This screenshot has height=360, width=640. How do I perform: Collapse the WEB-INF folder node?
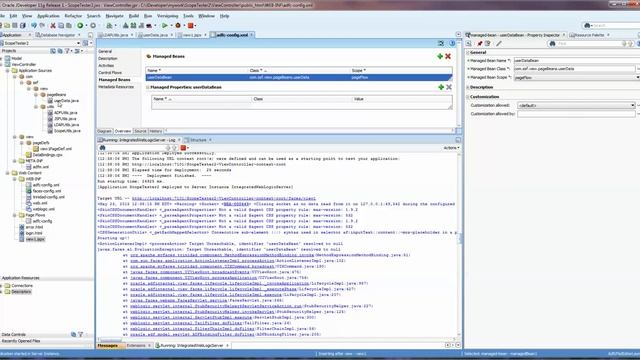15,179
